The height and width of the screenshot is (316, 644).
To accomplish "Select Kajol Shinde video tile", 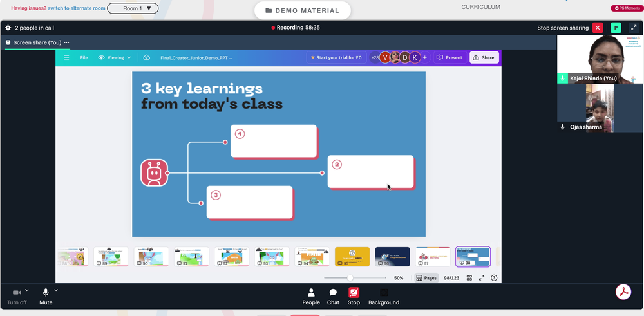I will (x=600, y=59).
